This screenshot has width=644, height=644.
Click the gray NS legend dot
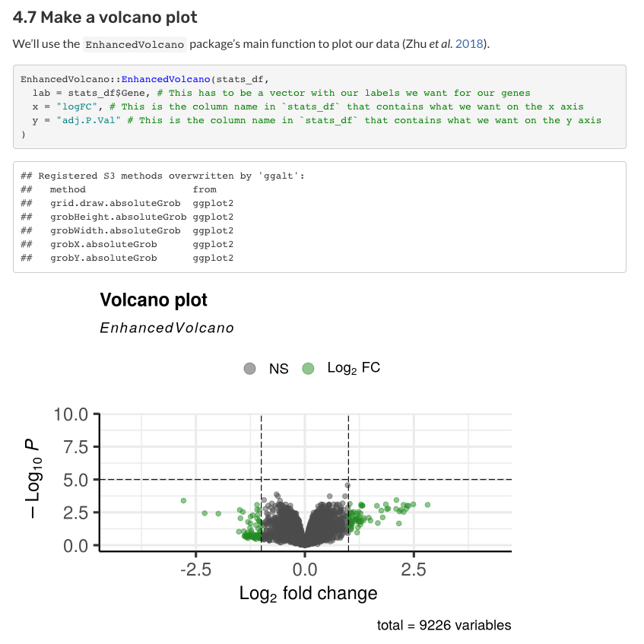(249, 369)
